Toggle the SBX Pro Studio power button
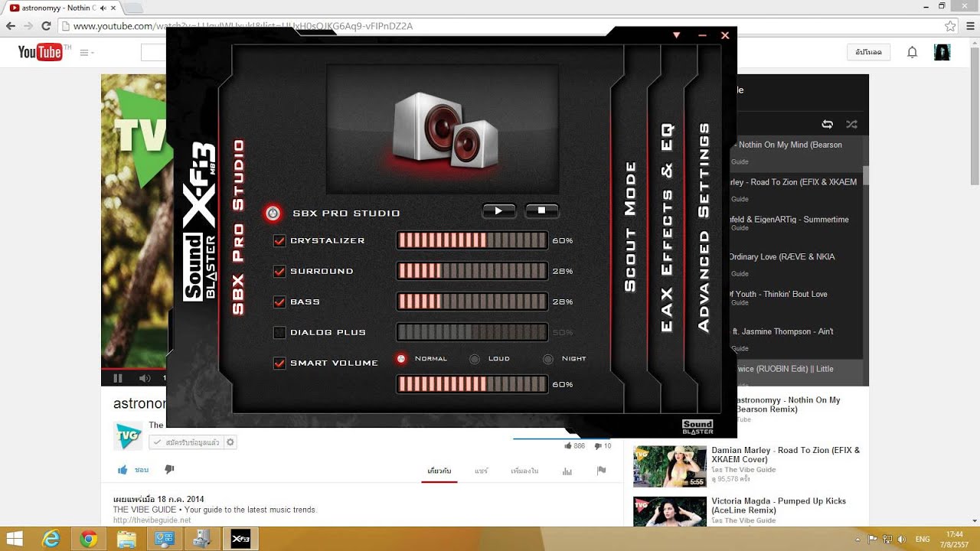The width and height of the screenshot is (980, 551). [273, 214]
